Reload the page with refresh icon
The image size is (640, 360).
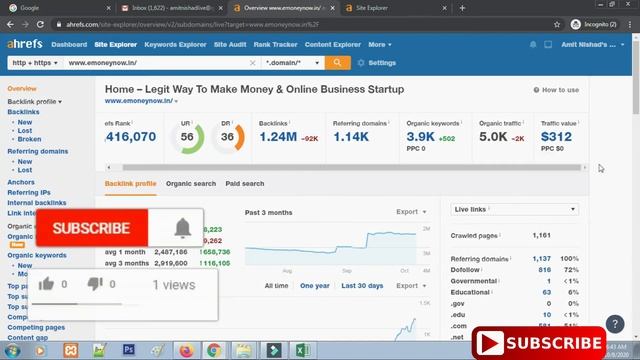40,24
